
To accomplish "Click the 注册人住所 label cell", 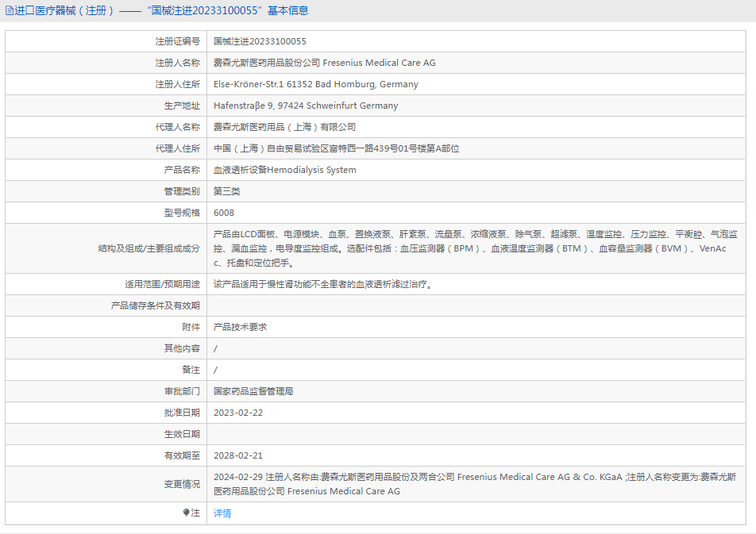I will tap(106, 84).
